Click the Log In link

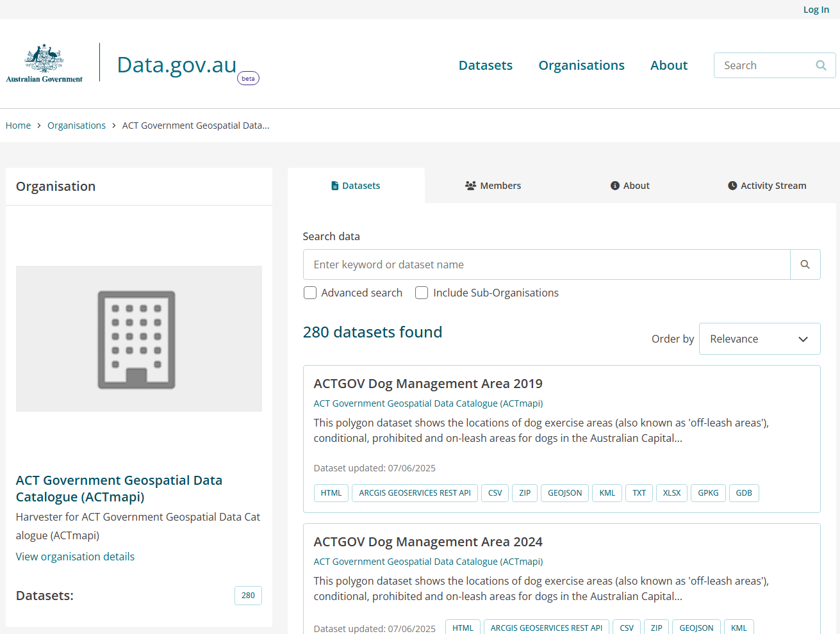816,10
